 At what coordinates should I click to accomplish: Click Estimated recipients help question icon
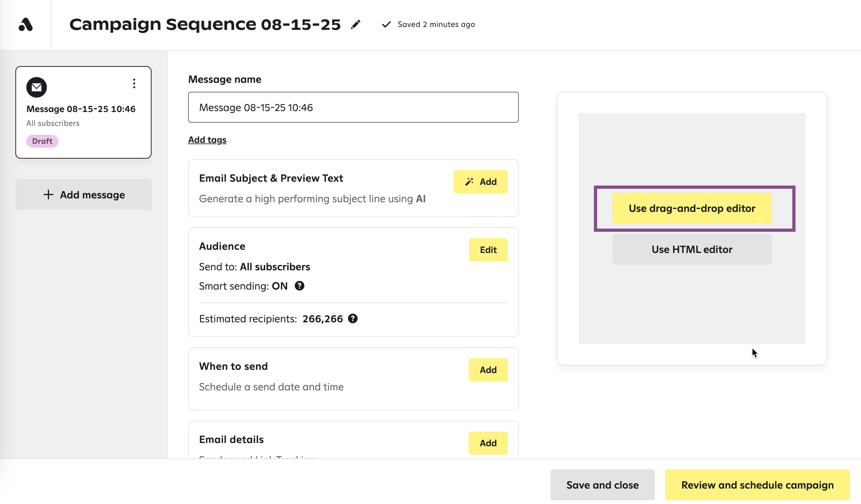coord(352,319)
